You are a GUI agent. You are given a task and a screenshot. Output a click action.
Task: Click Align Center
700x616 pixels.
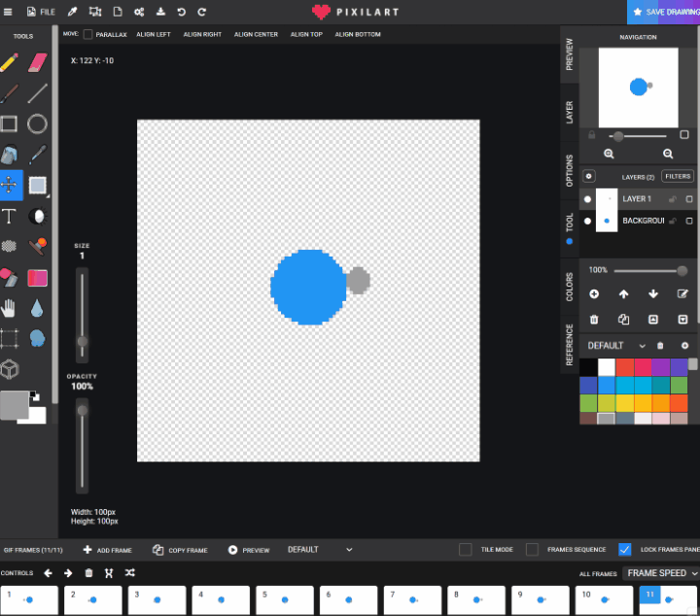256,34
